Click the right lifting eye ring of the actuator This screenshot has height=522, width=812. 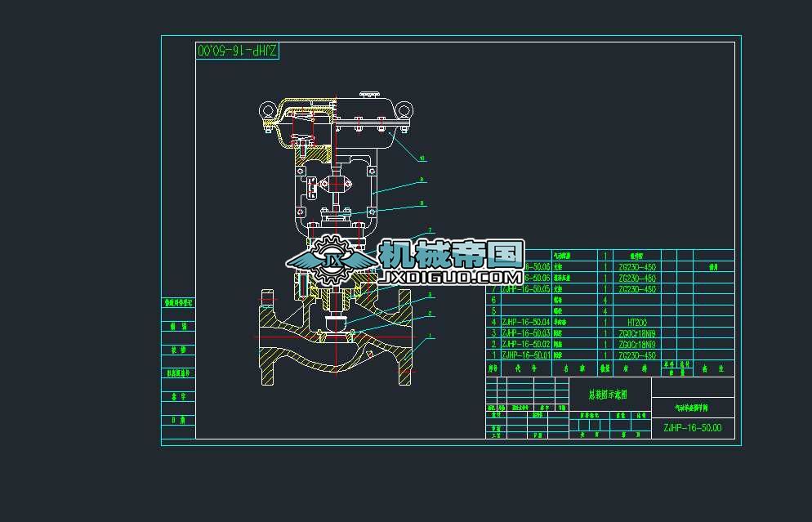point(404,109)
